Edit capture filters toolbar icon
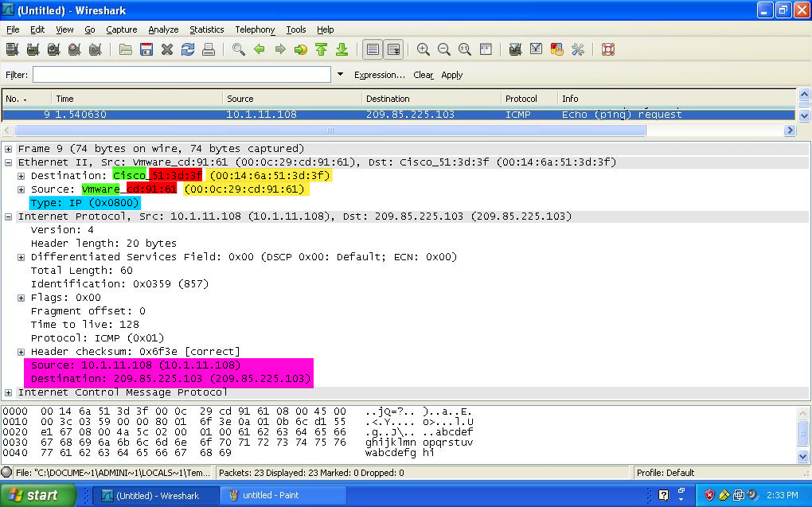Image resolution: width=812 pixels, height=507 pixels. point(515,49)
